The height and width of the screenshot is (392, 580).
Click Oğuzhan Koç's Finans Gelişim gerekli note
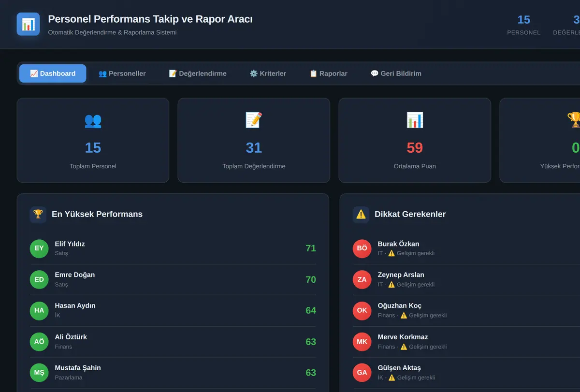[x=412, y=315]
